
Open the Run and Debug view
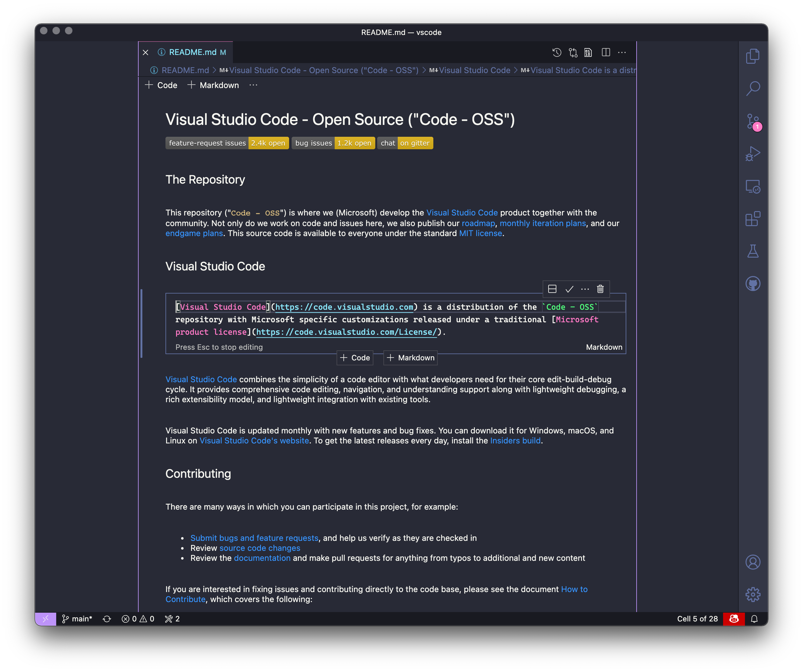(752, 154)
